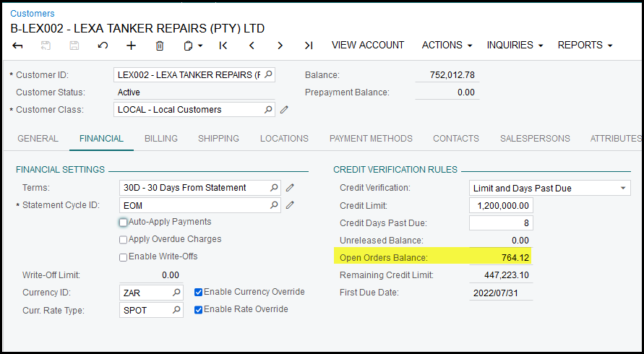644x354 pixels.
Task: Go to next customer record arrow
Action: [x=280, y=46]
